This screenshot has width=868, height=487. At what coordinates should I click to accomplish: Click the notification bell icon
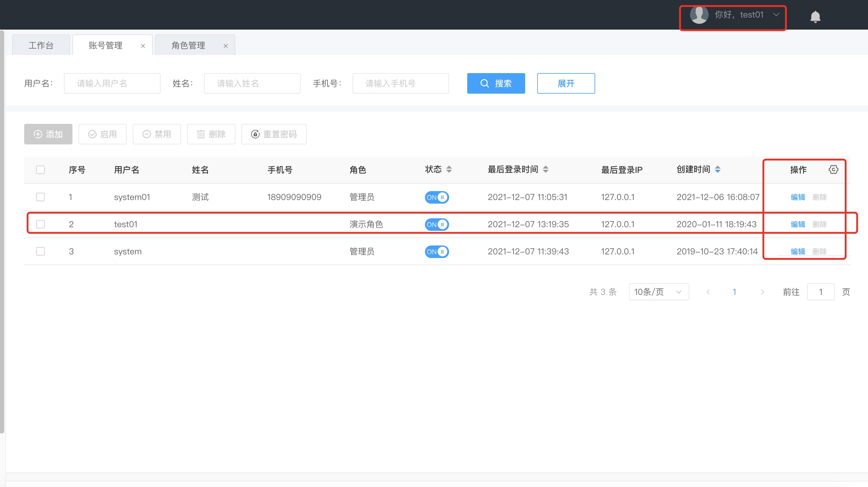coord(815,16)
